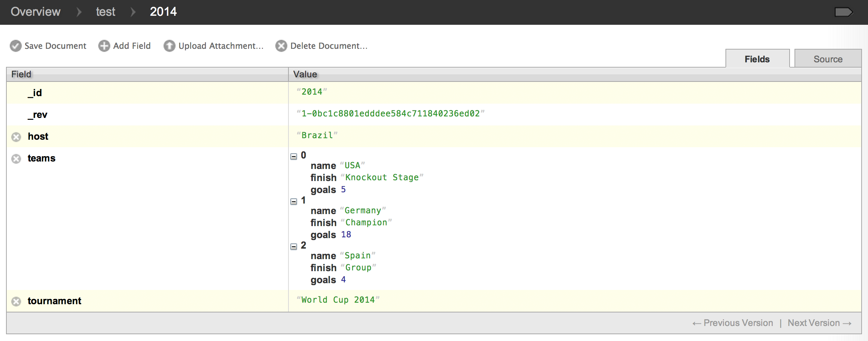
Task: Click the Add Field label
Action: coord(132,46)
